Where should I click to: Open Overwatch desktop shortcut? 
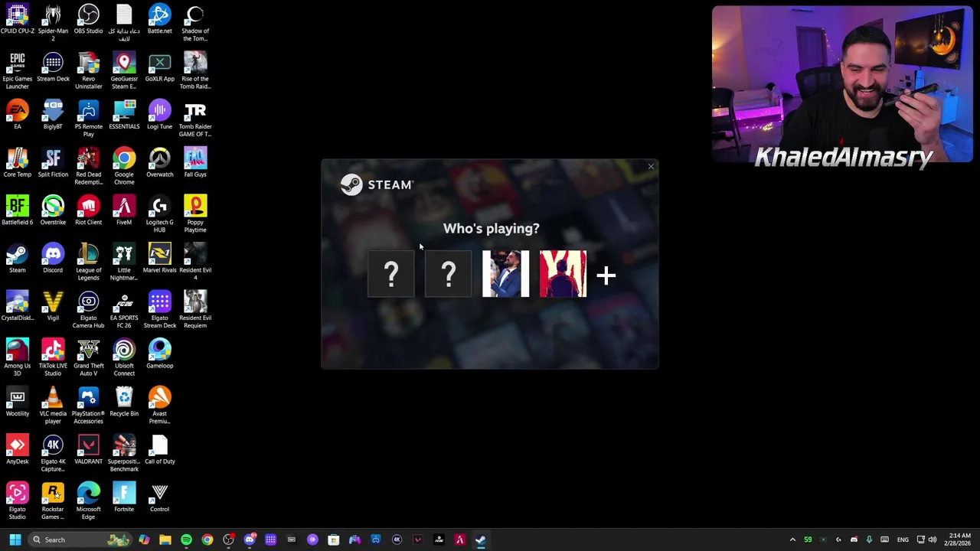click(x=159, y=163)
